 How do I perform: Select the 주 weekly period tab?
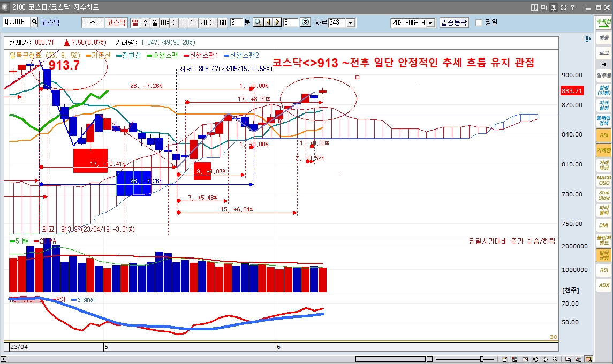(x=145, y=22)
